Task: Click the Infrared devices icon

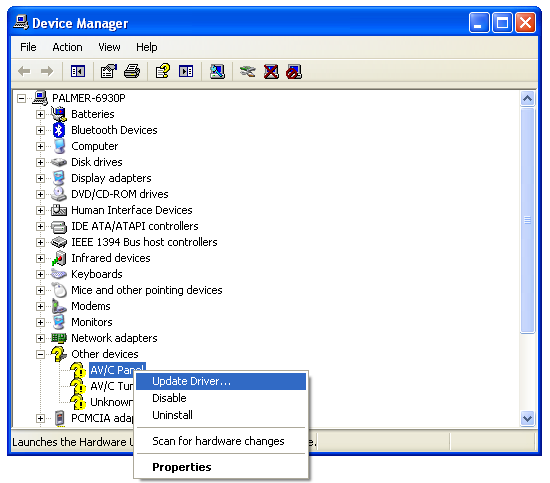Action: click(59, 258)
